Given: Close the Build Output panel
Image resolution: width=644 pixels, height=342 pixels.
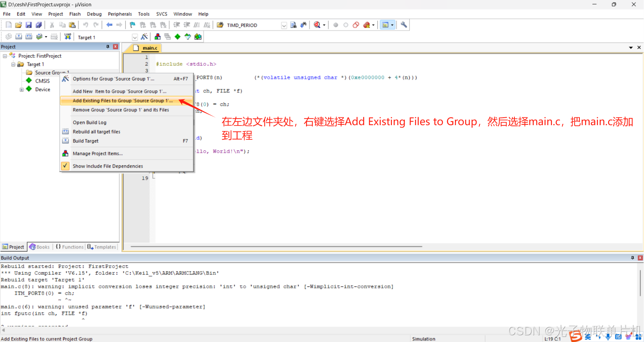Looking at the screenshot, I should click(x=640, y=258).
